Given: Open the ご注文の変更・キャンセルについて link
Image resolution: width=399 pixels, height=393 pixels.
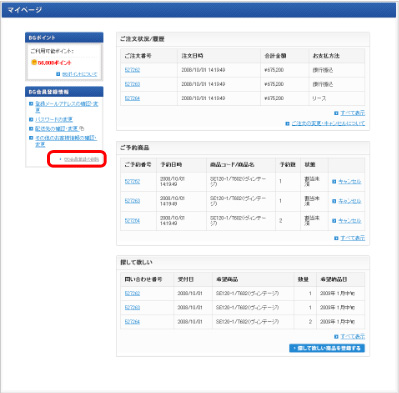Looking at the screenshot, I should pyautogui.click(x=328, y=124).
